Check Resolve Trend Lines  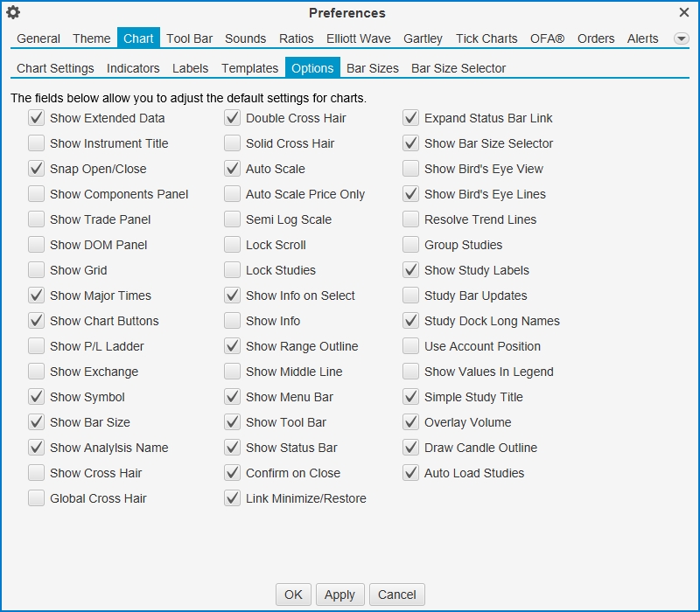(410, 219)
